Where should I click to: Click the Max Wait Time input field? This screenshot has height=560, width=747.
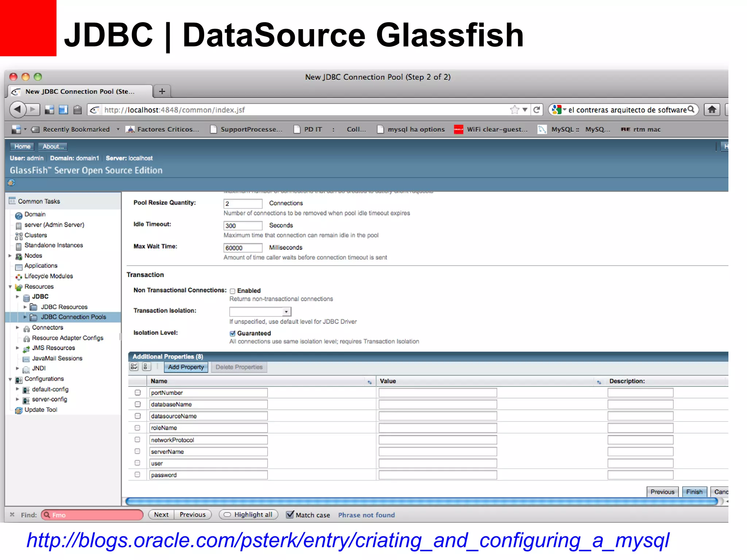(243, 248)
